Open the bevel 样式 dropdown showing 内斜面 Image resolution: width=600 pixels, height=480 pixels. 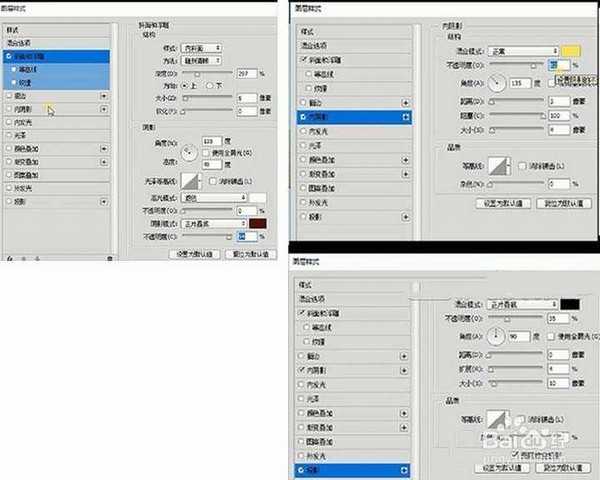click(204, 47)
